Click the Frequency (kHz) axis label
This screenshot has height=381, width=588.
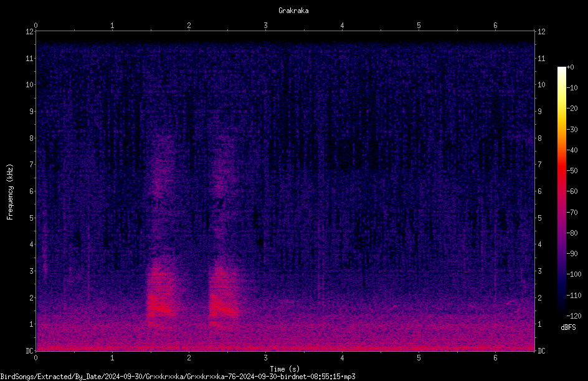point(10,192)
